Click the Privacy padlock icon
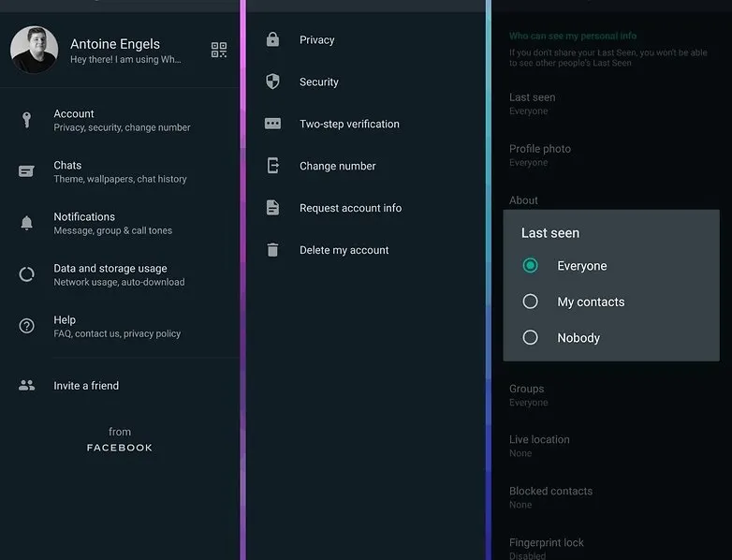Image resolution: width=732 pixels, height=560 pixels. (272, 39)
